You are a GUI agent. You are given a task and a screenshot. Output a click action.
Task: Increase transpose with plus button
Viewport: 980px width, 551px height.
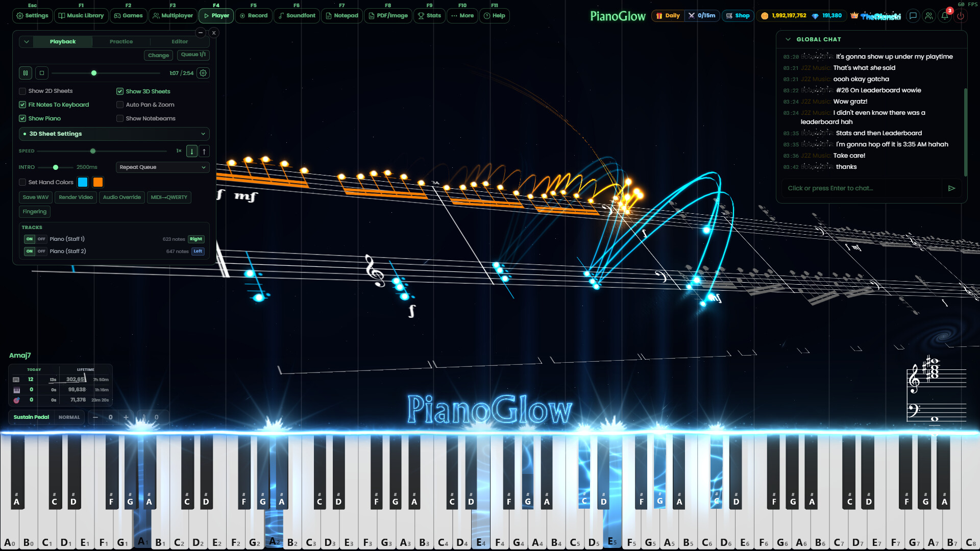pyautogui.click(x=126, y=417)
